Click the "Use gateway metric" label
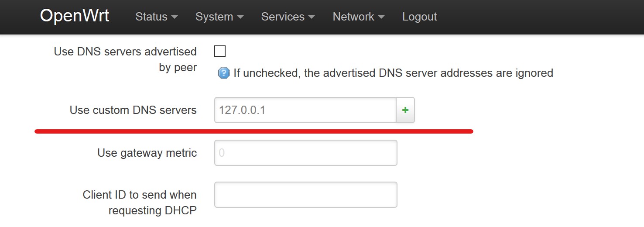The height and width of the screenshot is (227, 644). [x=147, y=153]
